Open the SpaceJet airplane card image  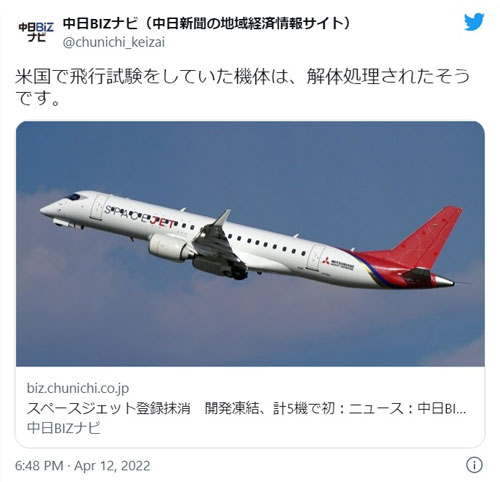coord(250,244)
